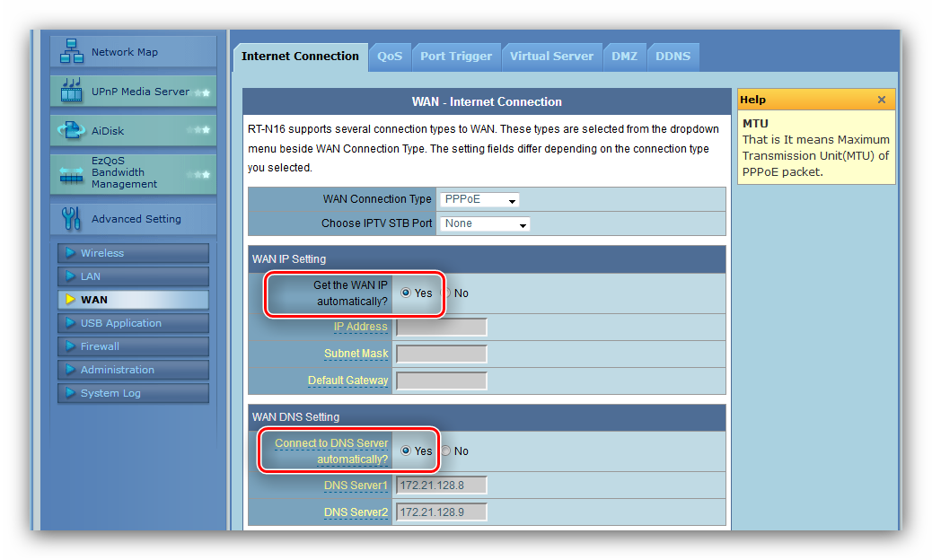Click the Network Map icon
The height and width of the screenshot is (560, 932).
click(72, 52)
